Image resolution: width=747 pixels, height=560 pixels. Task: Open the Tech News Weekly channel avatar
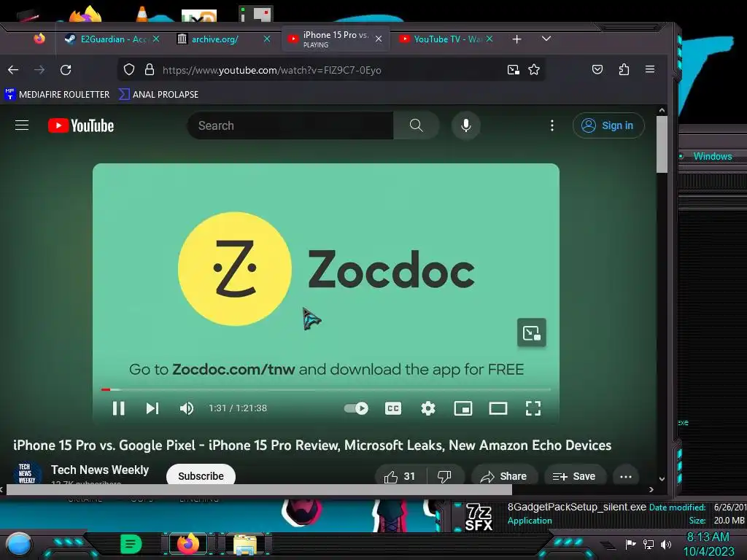tap(27, 473)
